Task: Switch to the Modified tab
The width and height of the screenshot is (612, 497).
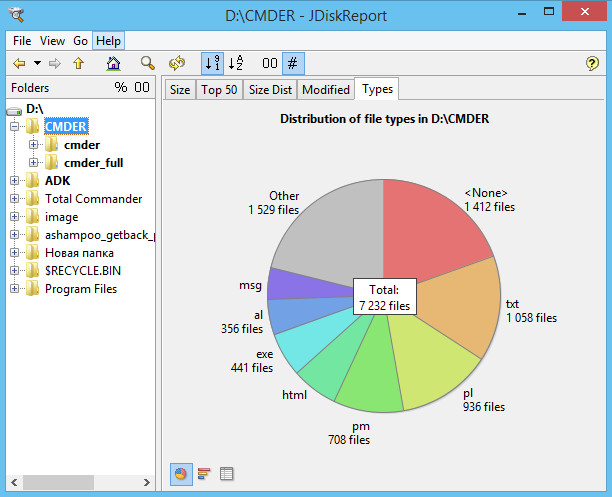Action: [326, 90]
